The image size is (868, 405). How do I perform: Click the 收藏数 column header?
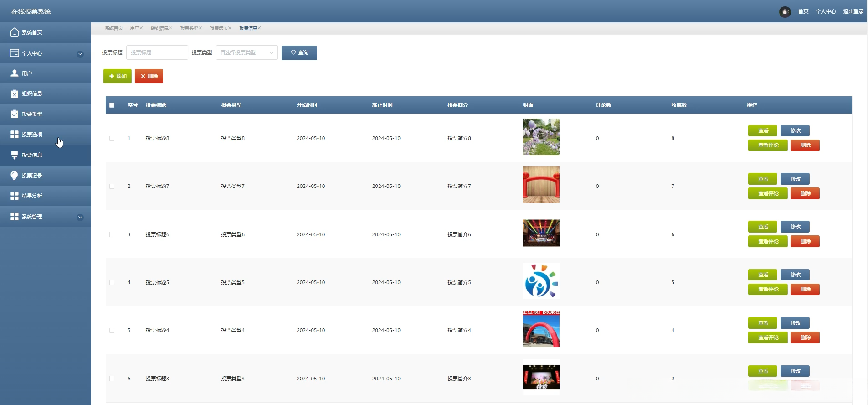point(679,105)
